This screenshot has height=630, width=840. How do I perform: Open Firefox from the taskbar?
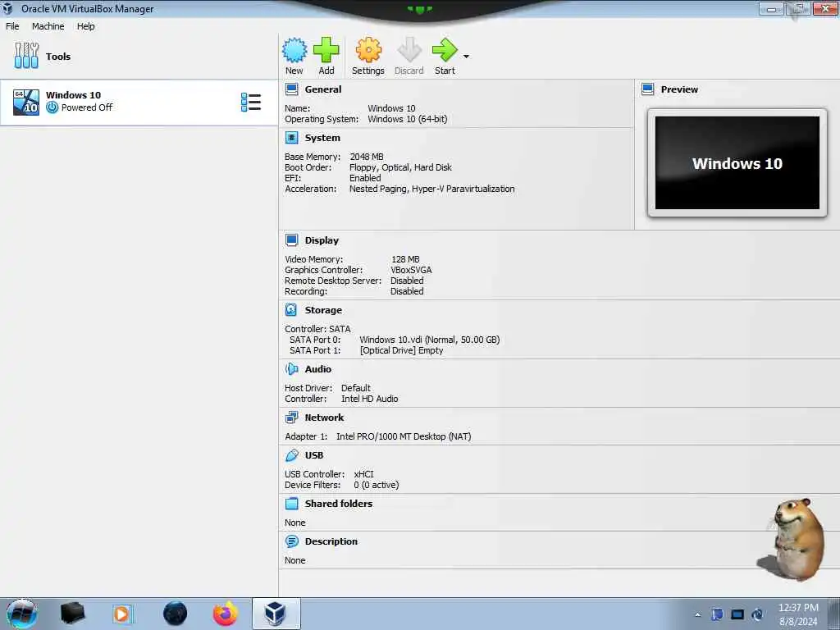pyautogui.click(x=225, y=614)
